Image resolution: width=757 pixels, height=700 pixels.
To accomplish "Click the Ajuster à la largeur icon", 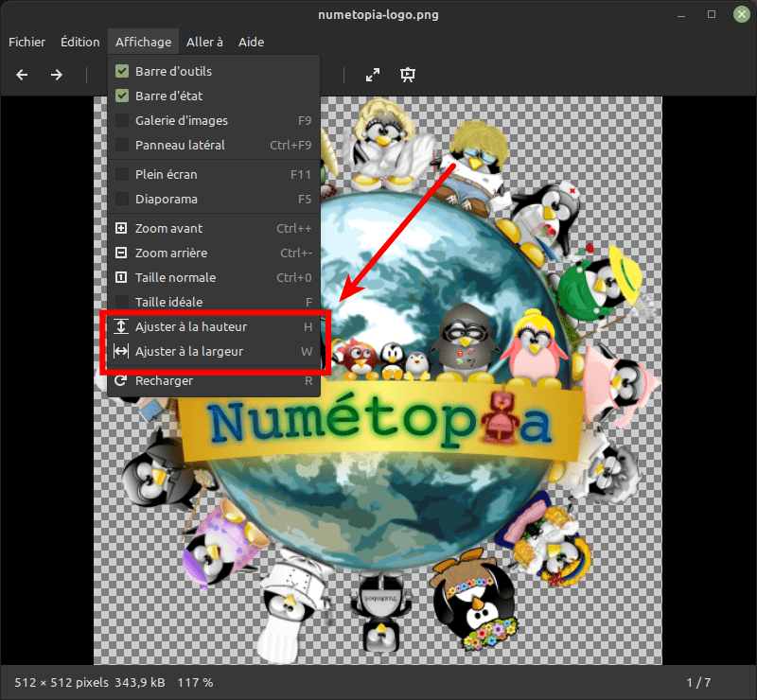I will click(121, 352).
